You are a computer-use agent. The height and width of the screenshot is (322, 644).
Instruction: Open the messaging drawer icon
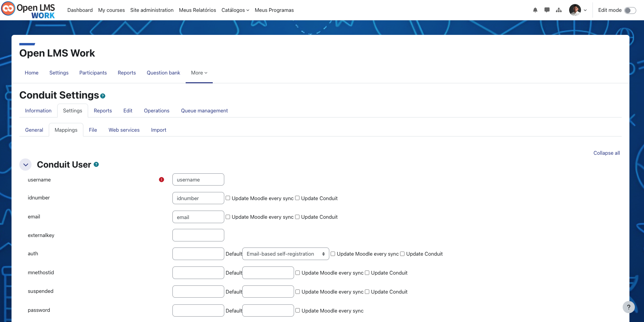point(547,10)
